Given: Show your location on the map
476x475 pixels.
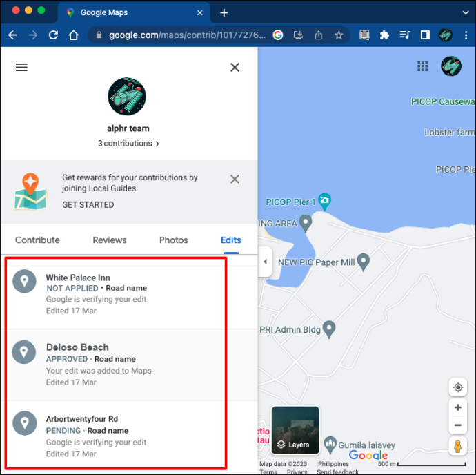Looking at the screenshot, I should [458, 387].
